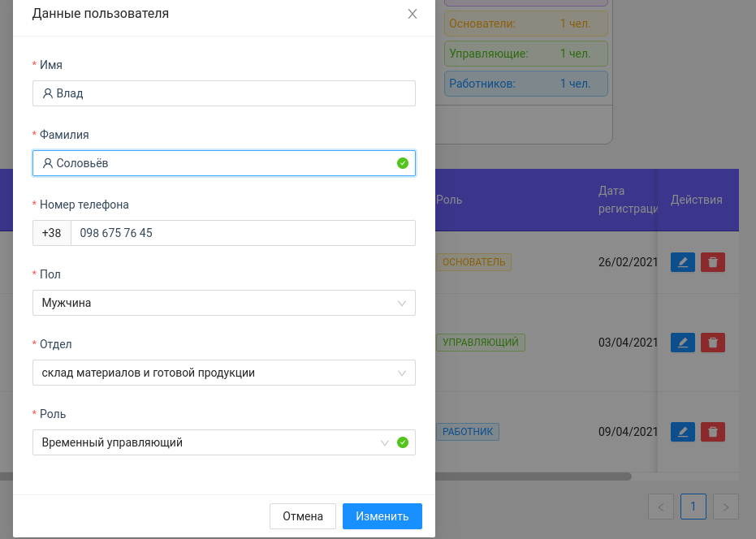Click the date 09/04/2021 cell
The height and width of the screenshot is (539, 756).
click(628, 432)
